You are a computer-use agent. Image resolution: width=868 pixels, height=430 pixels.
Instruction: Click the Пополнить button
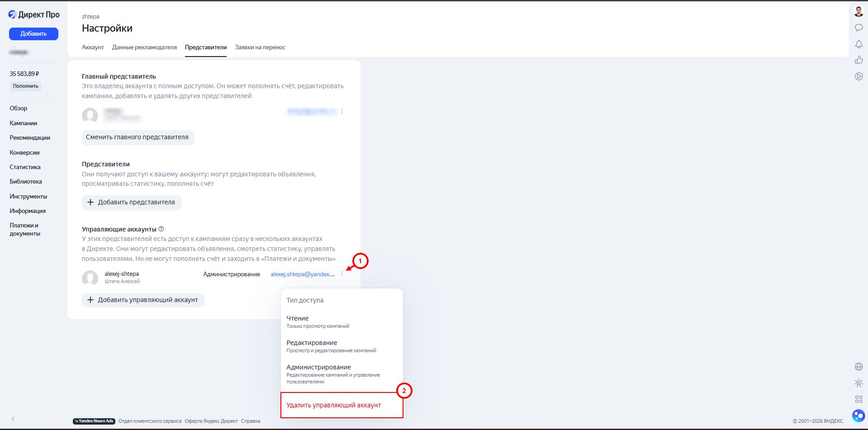click(26, 86)
